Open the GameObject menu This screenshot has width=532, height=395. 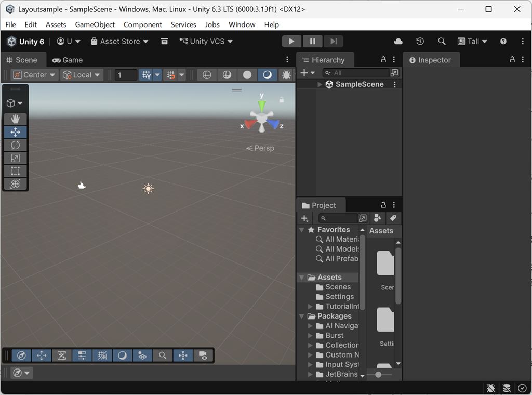[x=95, y=24]
